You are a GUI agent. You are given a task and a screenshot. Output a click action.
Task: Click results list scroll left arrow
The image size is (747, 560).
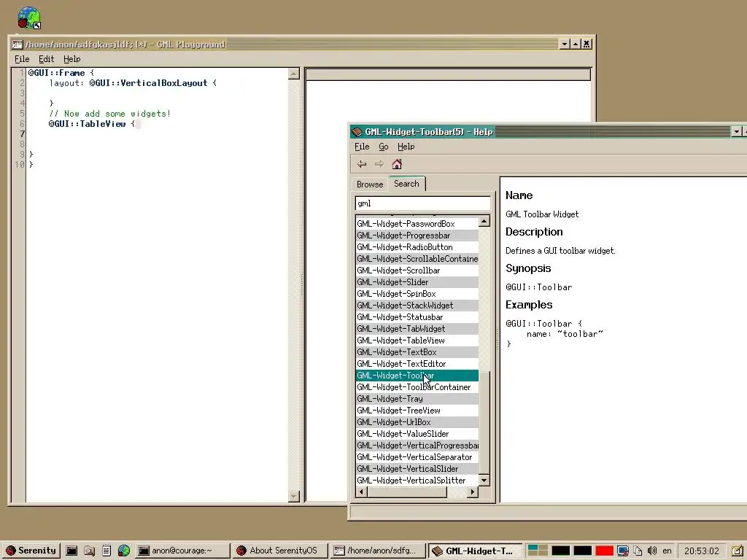(x=362, y=492)
